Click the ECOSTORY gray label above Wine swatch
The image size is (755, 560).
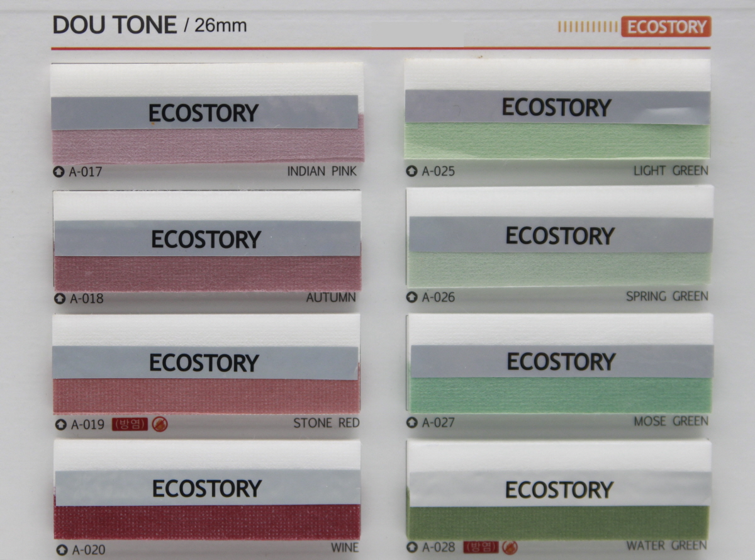point(208,488)
